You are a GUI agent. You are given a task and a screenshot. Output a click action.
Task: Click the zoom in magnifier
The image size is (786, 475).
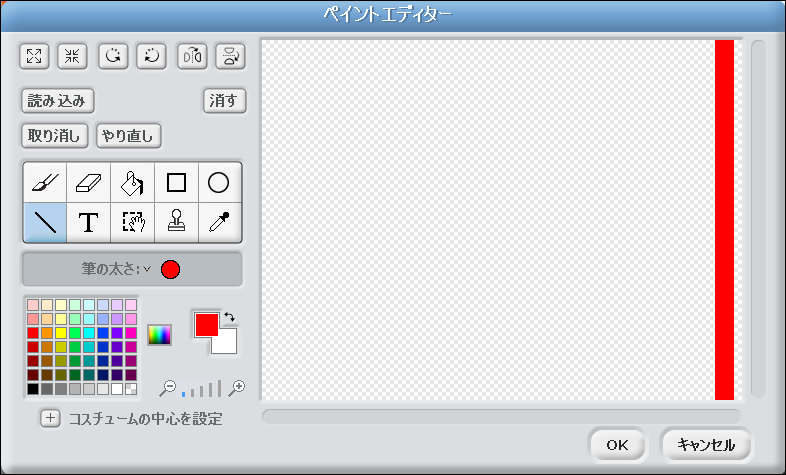point(237,388)
